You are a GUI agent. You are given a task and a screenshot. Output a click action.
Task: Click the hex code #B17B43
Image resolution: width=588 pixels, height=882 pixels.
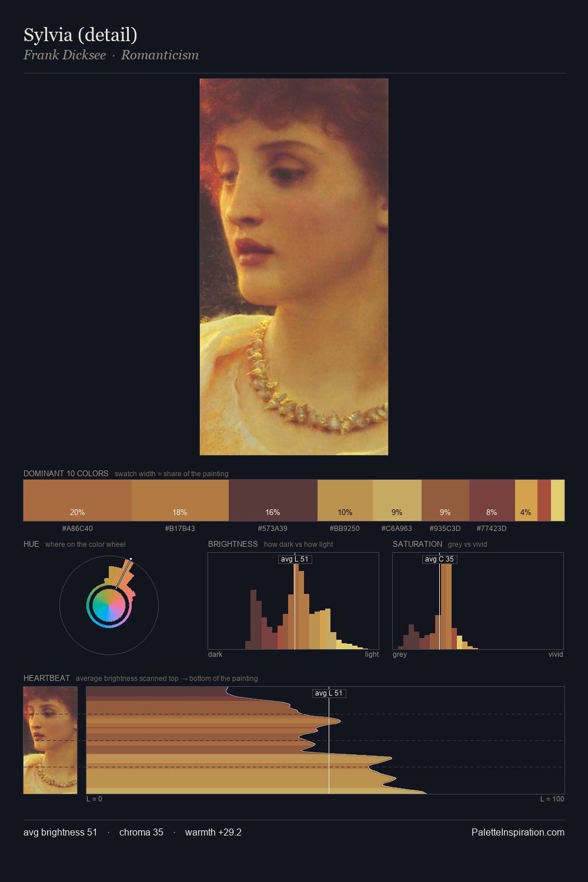coord(180,529)
